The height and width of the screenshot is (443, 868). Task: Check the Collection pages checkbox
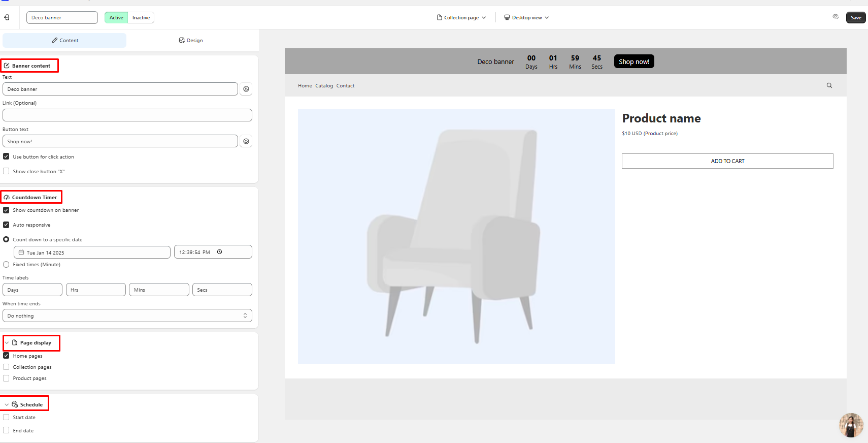tap(6, 367)
